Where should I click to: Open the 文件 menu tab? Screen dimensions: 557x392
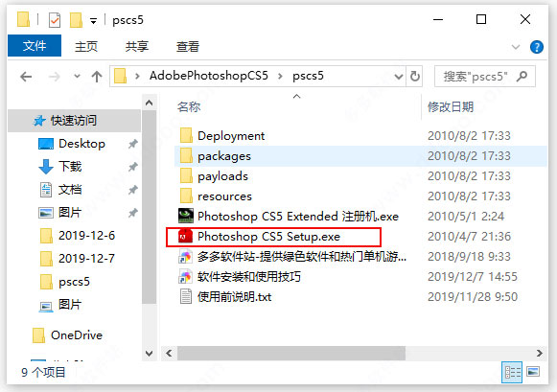(x=35, y=46)
